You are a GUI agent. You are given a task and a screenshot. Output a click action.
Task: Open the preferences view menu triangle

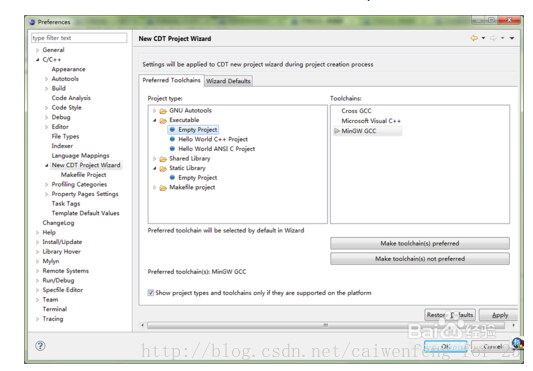pyautogui.click(x=512, y=38)
